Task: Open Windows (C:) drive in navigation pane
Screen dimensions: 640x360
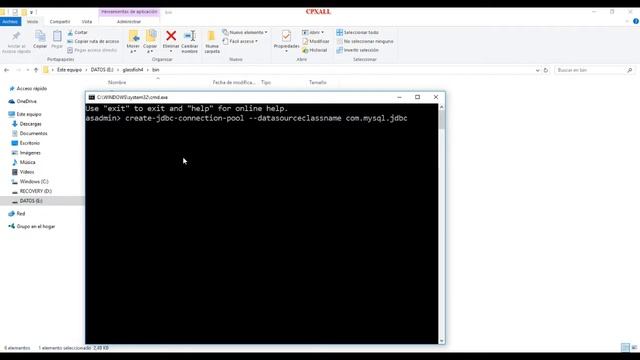Action: point(30,182)
